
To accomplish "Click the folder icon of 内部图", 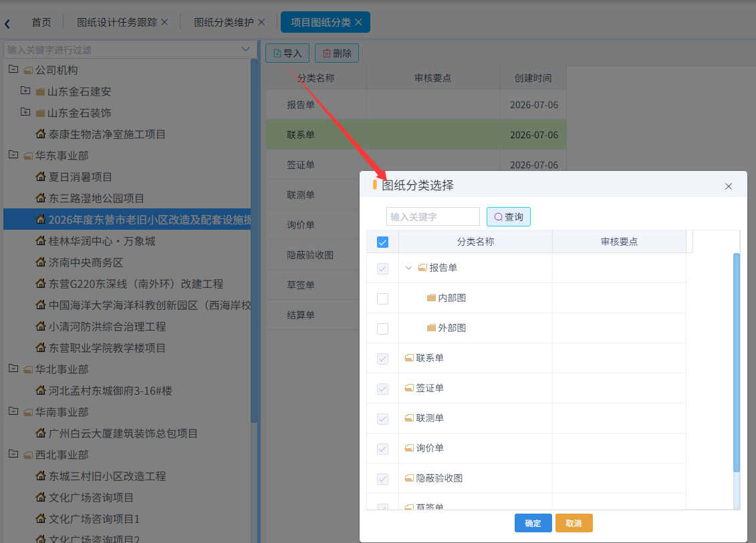I will click(432, 298).
